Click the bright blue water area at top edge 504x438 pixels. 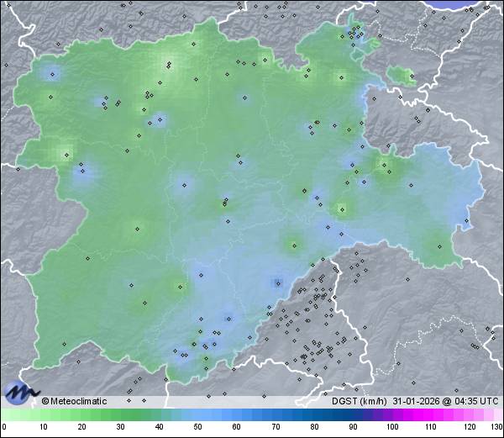click(x=470, y=3)
